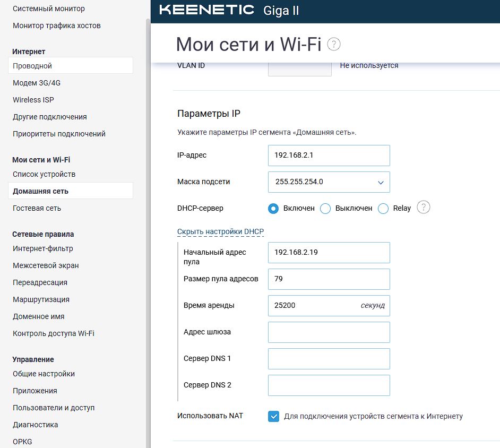Click the Сервер DNS 1 field
This screenshot has width=500, height=448.
click(329, 359)
